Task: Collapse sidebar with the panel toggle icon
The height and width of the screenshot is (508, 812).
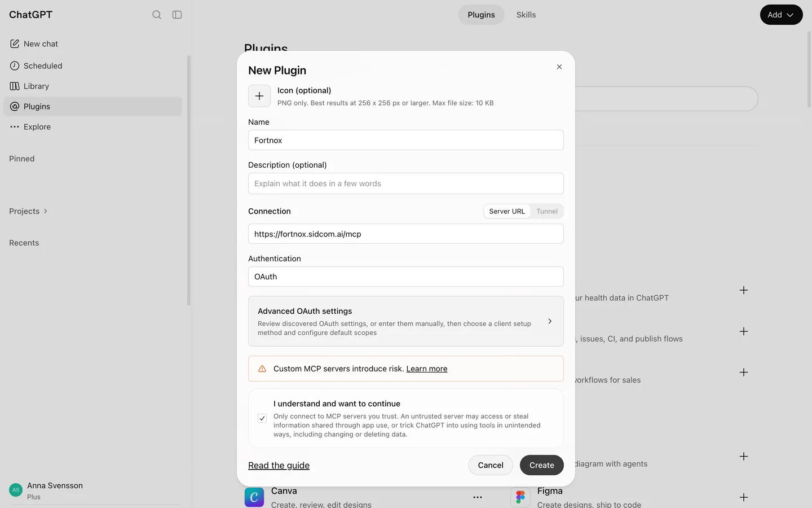Action: [177, 15]
